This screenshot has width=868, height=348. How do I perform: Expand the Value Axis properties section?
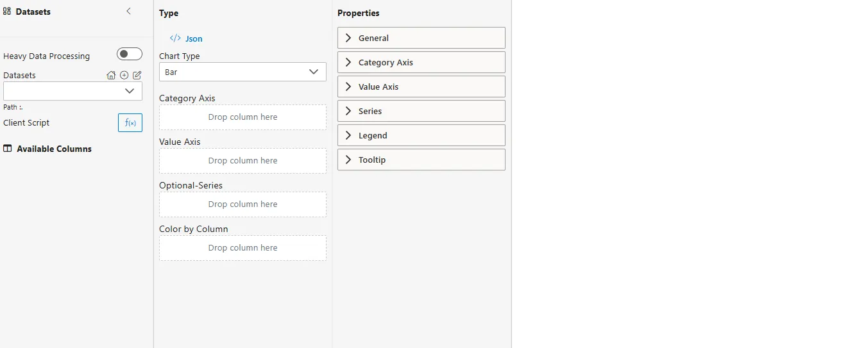tap(421, 87)
